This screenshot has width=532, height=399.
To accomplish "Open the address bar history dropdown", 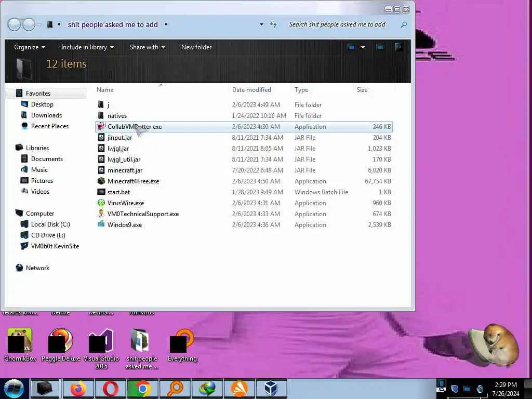I will [x=261, y=24].
